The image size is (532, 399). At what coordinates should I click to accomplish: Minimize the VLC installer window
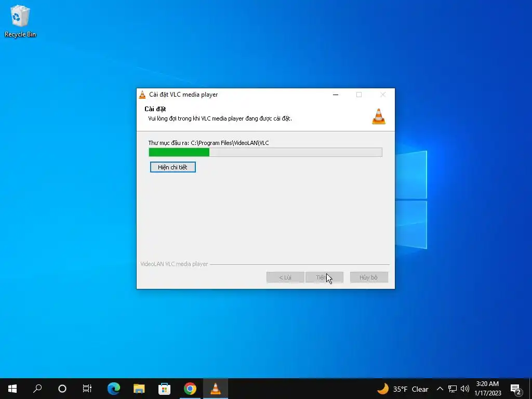tap(336, 95)
